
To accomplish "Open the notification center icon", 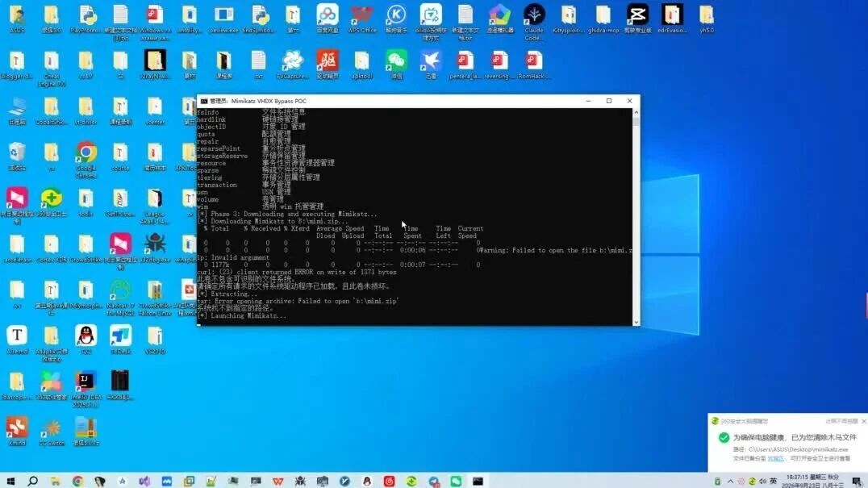I will [x=857, y=482].
